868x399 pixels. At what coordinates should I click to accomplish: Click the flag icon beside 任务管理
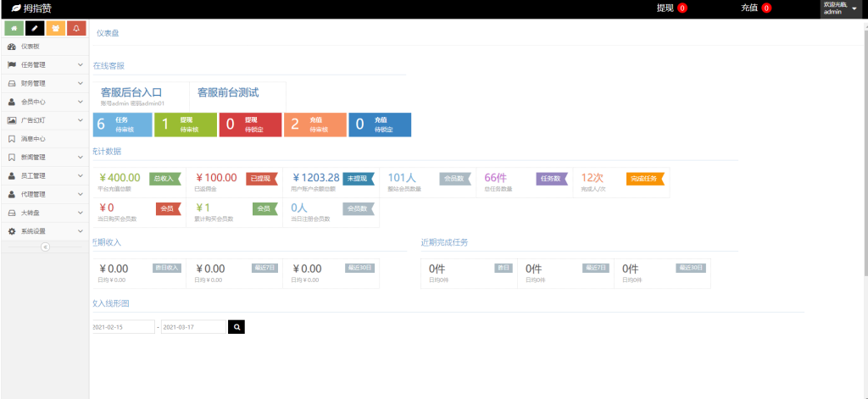(12, 64)
